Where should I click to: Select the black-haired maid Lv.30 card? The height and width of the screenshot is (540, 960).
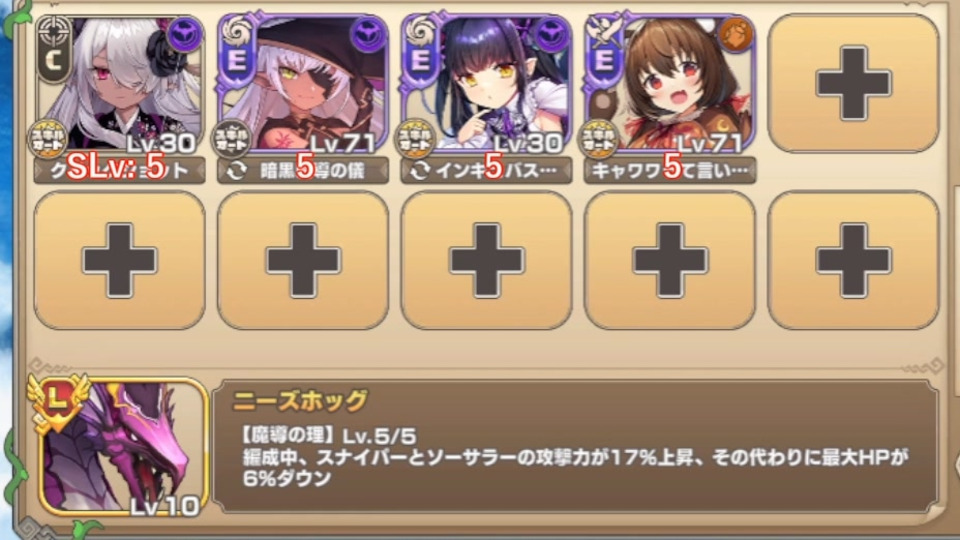coord(487,84)
